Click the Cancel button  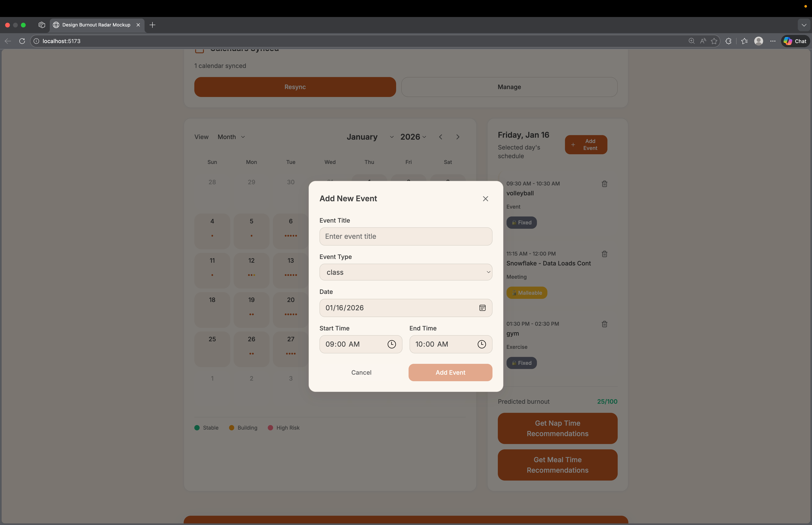(x=361, y=373)
